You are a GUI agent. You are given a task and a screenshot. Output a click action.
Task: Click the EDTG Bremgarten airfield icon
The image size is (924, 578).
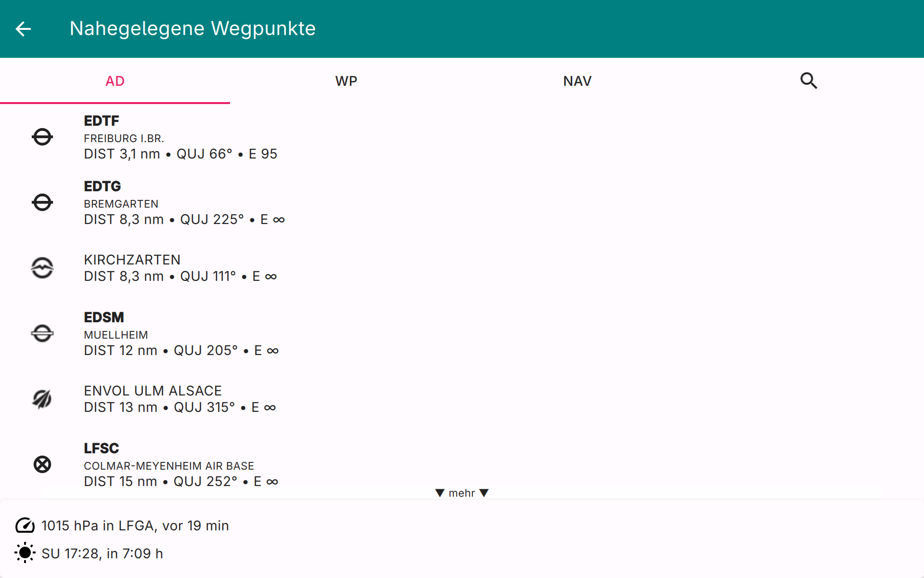point(42,203)
